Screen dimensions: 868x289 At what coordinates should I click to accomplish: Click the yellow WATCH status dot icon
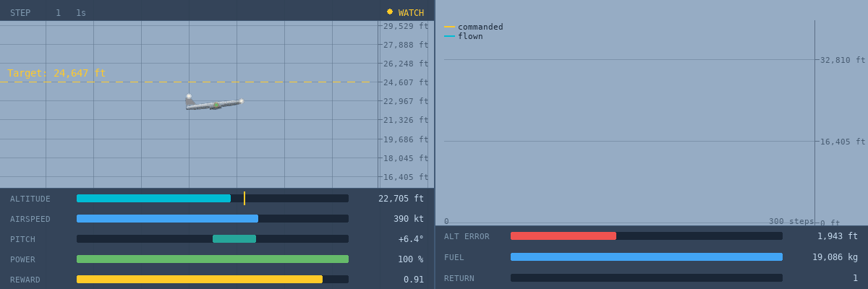tap(390, 12)
